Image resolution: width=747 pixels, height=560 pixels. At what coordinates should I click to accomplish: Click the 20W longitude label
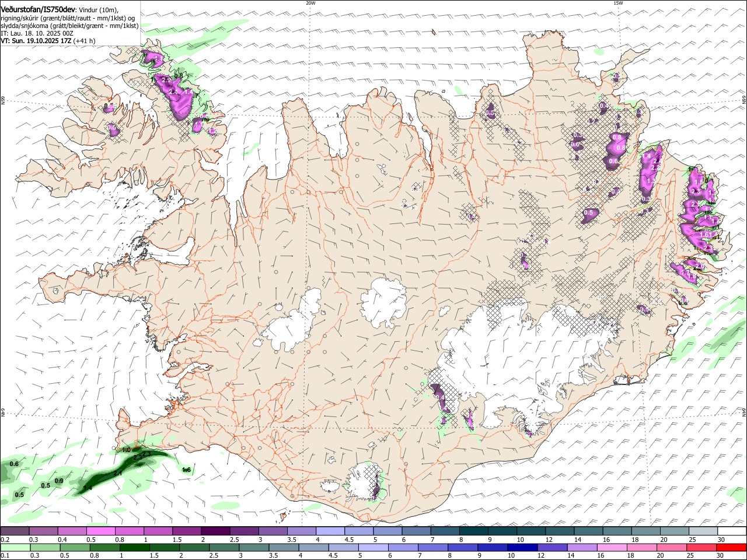(310, 3)
